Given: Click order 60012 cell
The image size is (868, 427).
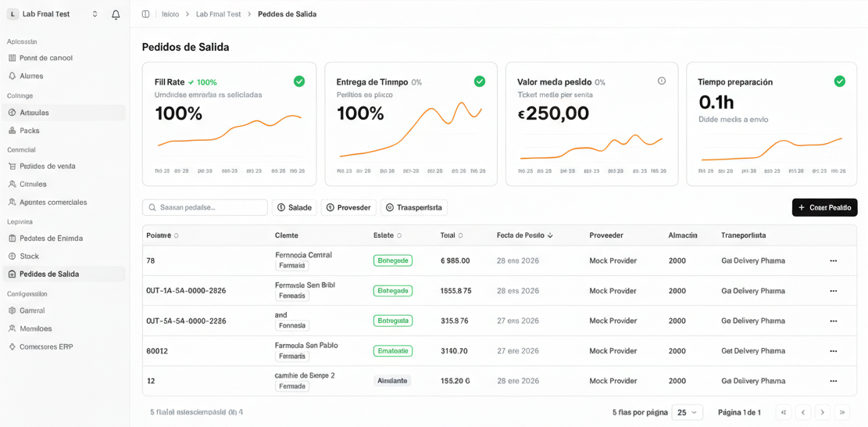Looking at the screenshot, I should pos(157,350).
